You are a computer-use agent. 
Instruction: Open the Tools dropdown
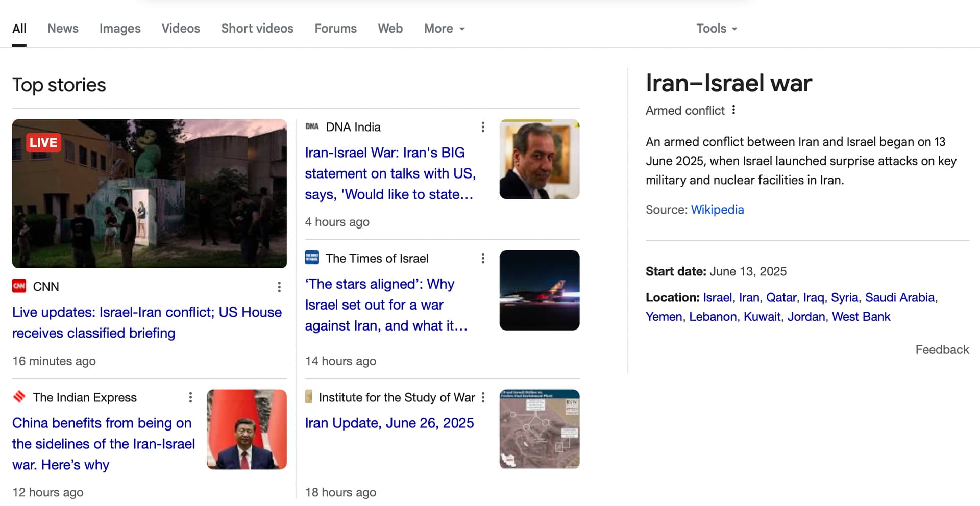click(x=717, y=29)
